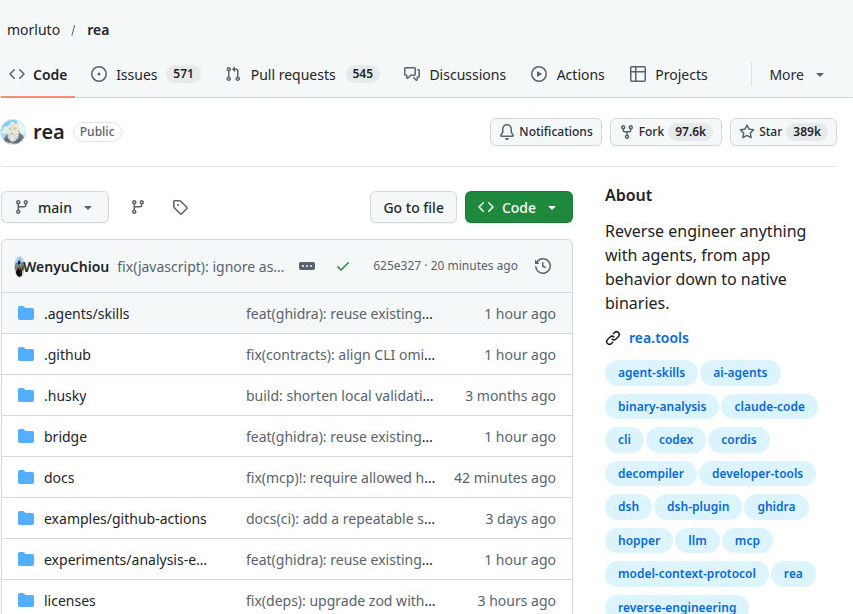
Task: Select the codex topic tag
Action: 676,439
